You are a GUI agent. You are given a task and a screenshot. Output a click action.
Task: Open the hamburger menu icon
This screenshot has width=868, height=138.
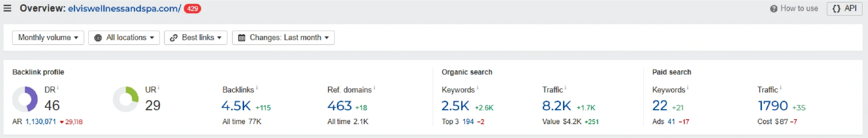(7, 8)
